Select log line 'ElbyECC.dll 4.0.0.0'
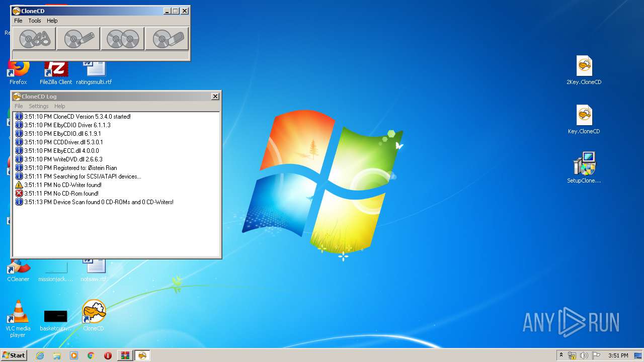The image size is (644, 362). coord(57,151)
